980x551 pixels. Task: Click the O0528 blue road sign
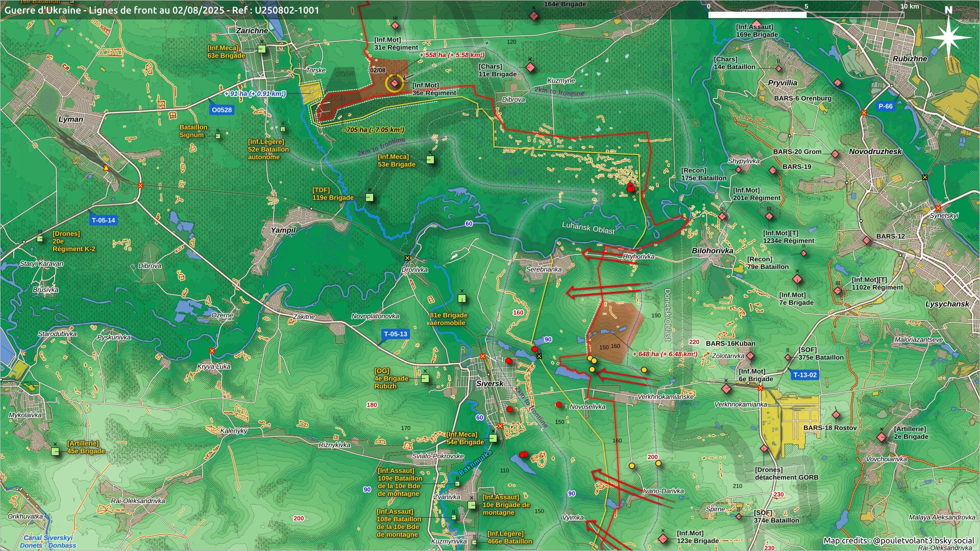coord(222,110)
